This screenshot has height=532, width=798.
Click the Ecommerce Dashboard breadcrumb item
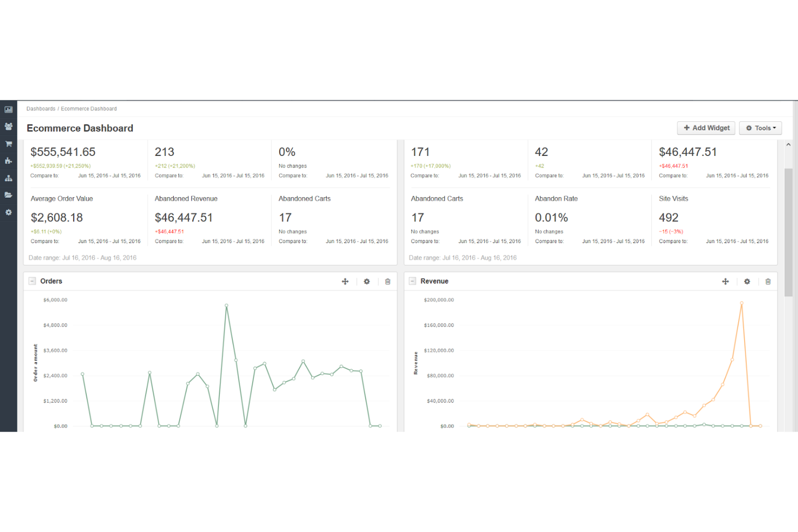click(88, 108)
